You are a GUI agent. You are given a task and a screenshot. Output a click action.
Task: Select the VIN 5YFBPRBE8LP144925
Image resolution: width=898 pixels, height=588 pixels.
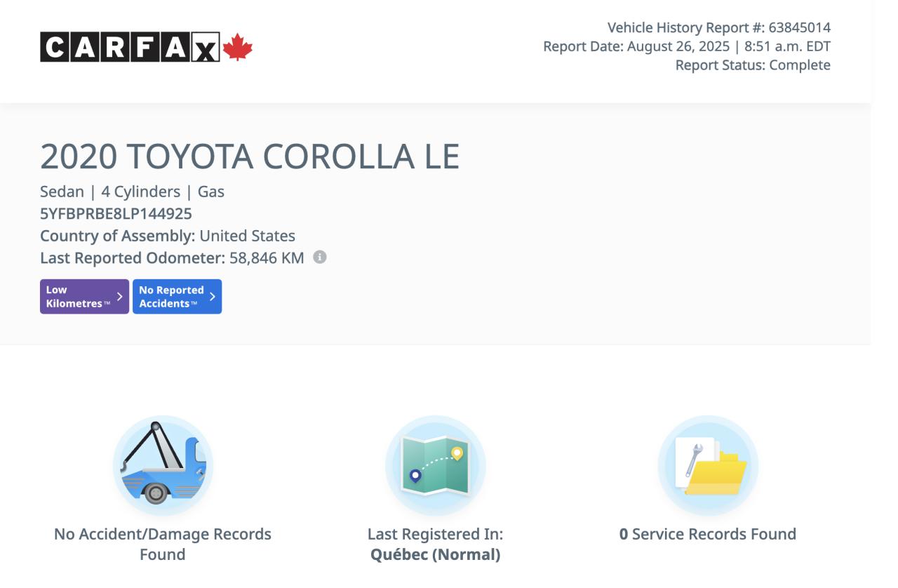116,213
